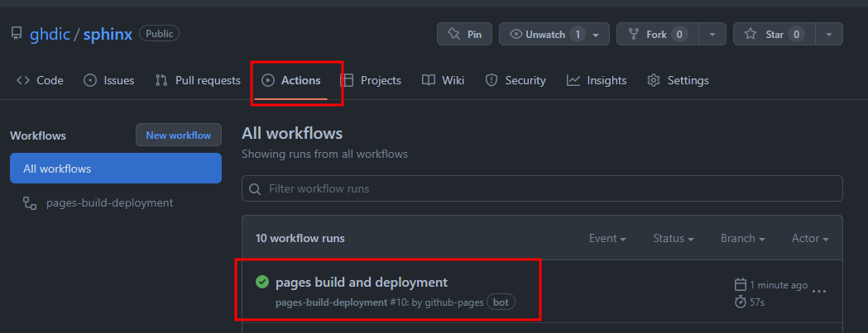Image resolution: width=868 pixels, height=333 pixels.
Task: Open the Pull requests tab
Action: [x=199, y=81]
